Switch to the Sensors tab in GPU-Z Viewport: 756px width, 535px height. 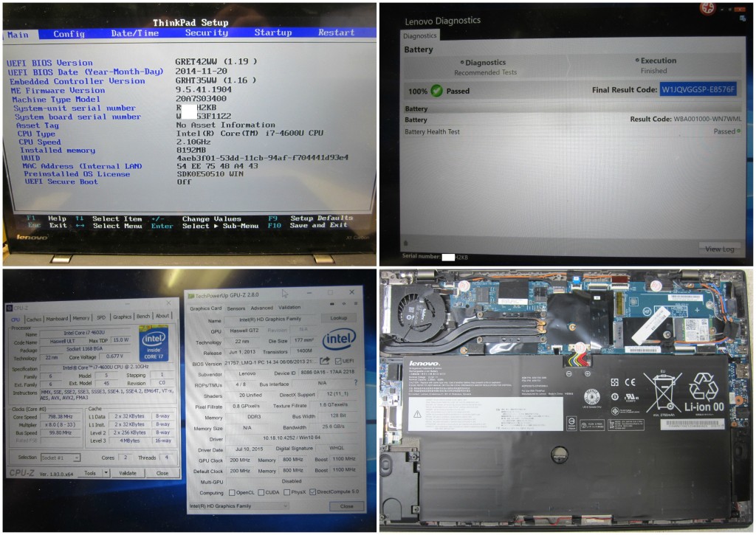(x=236, y=308)
